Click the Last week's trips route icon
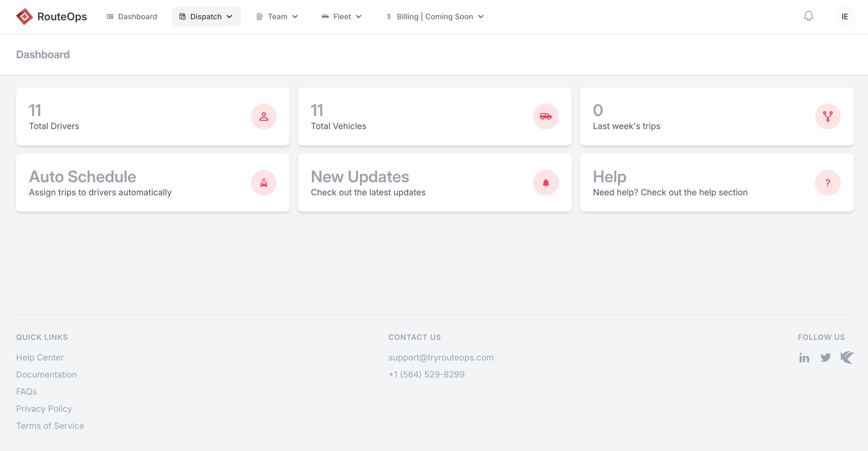Image resolution: width=868 pixels, height=451 pixels. pos(828,116)
